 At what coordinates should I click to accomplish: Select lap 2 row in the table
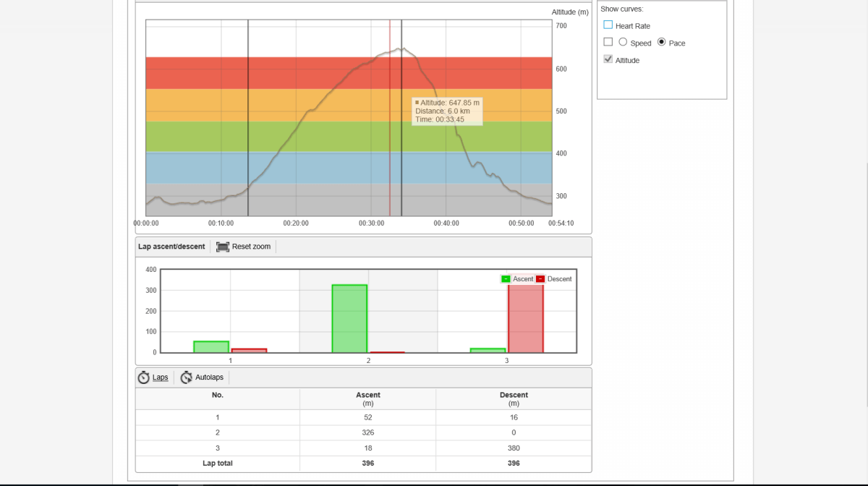[x=363, y=432]
